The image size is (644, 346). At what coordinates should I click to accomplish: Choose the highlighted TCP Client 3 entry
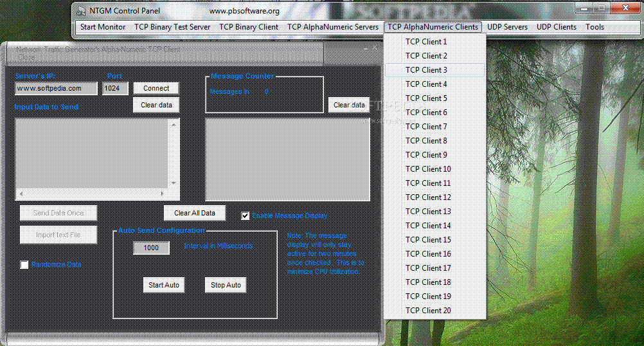[x=435, y=70]
